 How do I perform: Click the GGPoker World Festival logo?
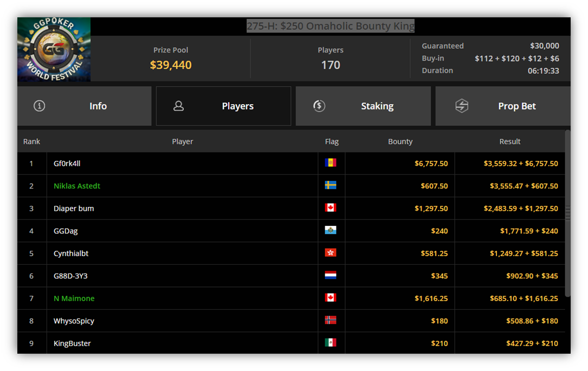click(54, 49)
